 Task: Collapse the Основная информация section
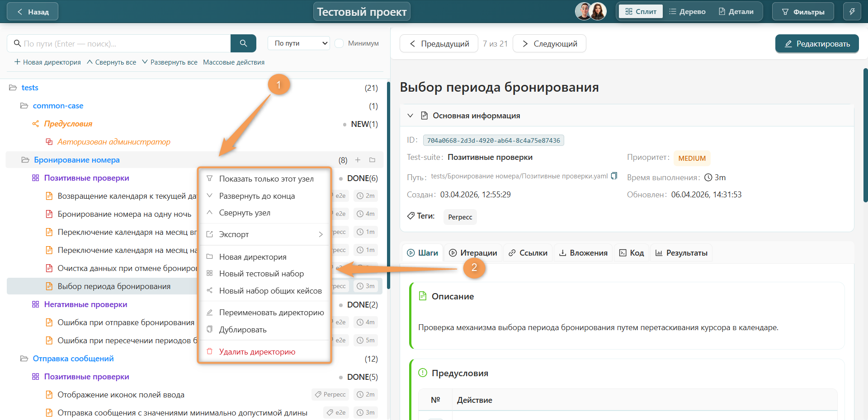tap(410, 116)
